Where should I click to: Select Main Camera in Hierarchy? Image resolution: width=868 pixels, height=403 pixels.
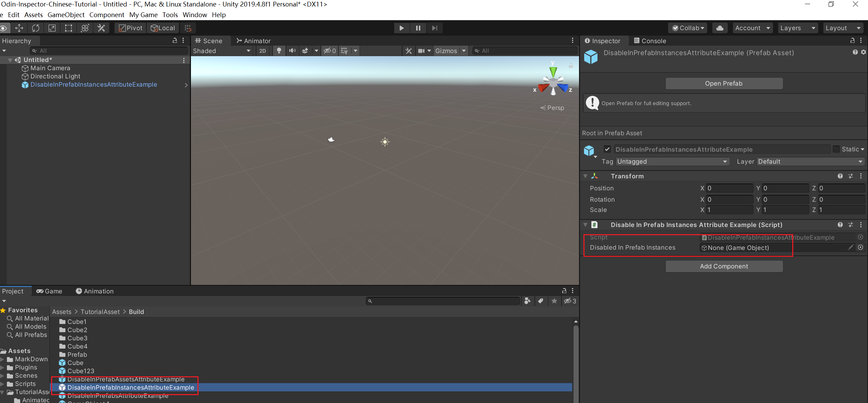point(50,68)
